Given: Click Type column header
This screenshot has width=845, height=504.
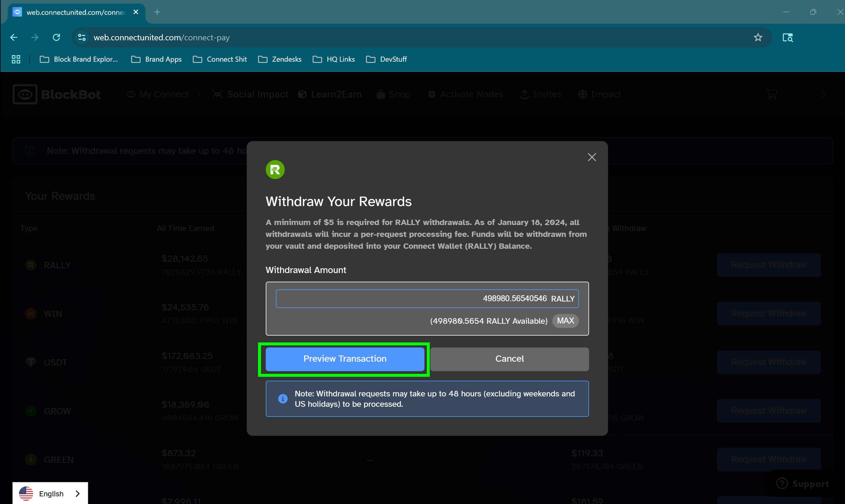Looking at the screenshot, I should [28, 228].
